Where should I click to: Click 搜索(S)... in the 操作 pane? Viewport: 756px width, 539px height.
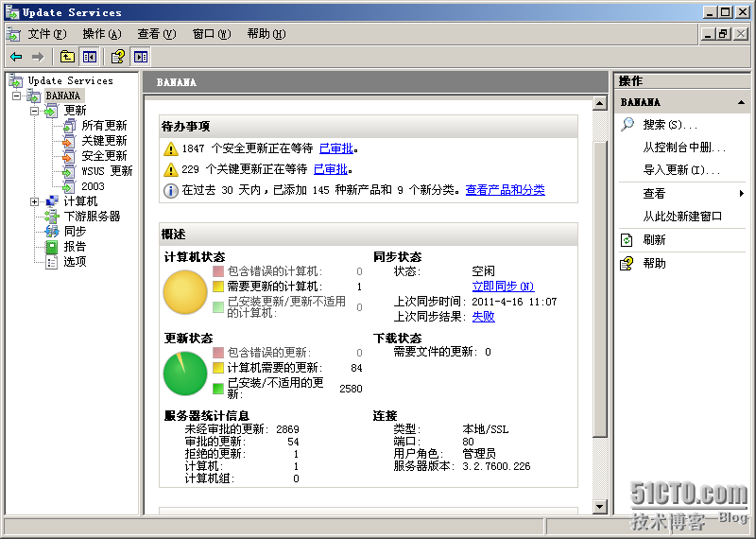670,125
